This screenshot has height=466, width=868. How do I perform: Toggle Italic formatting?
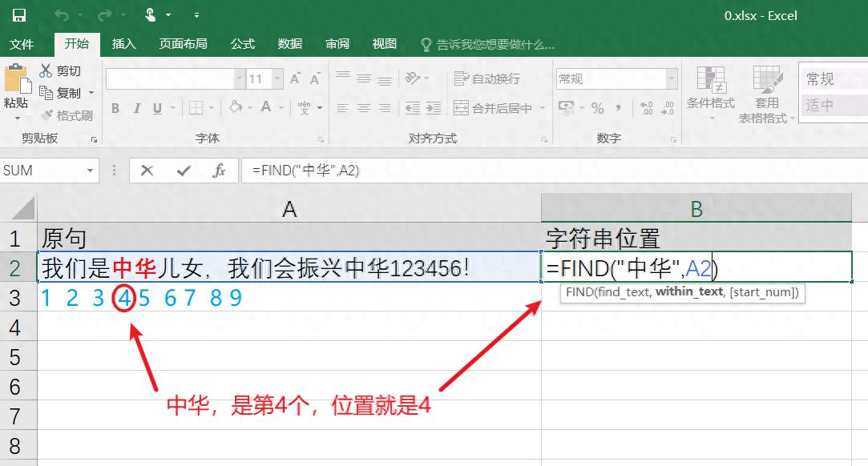tap(137, 108)
